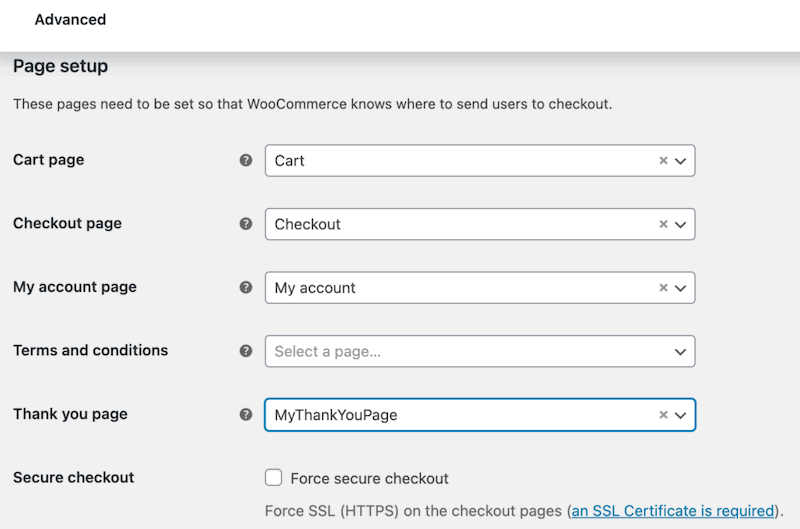The width and height of the screenshot is (800, 529).
Task: Expand the Checkout page dropdown arrow
Action: [681, 224]
